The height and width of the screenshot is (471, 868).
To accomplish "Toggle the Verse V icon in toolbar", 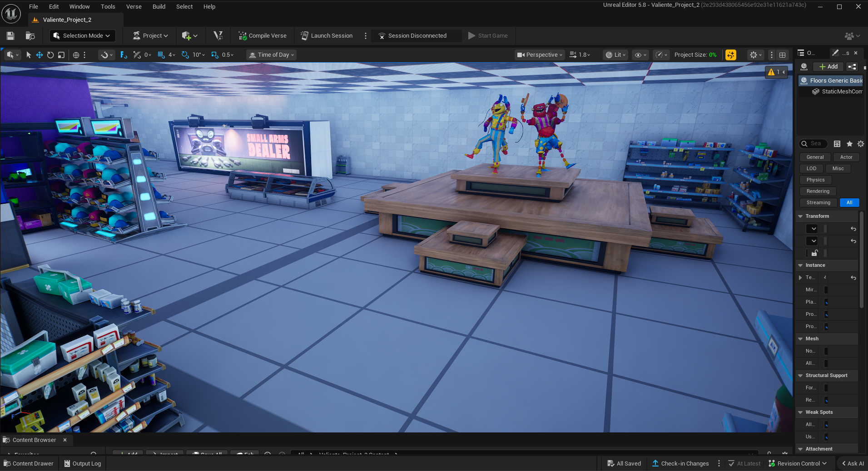I will coord(218,35).
